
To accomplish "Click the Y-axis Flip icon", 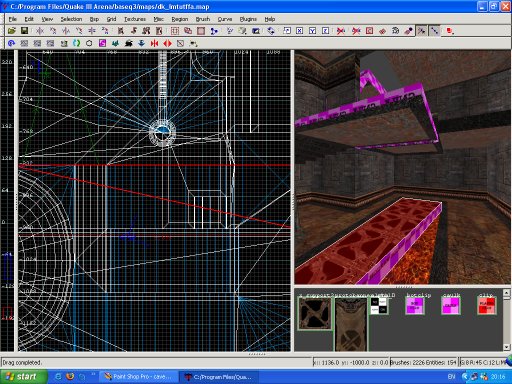I will point(66,31).
